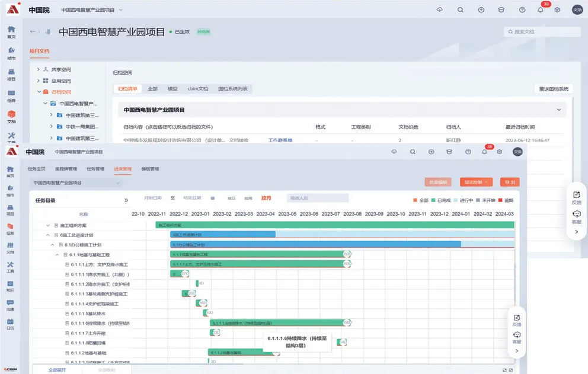The width and height of the screenshot is (588, 374).
Task: Click the settings gear in the Gantt window header
Action: tap(500, 152)
